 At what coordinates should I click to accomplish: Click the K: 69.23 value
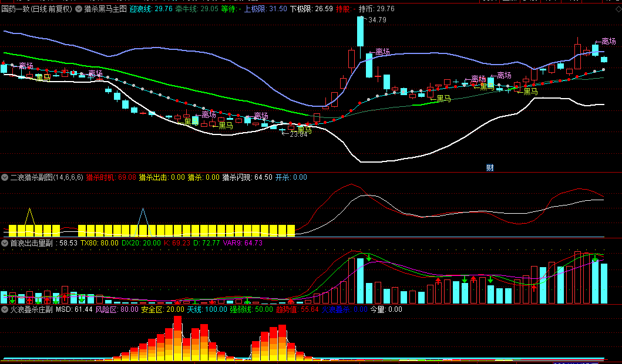click(x=177, y=243)
